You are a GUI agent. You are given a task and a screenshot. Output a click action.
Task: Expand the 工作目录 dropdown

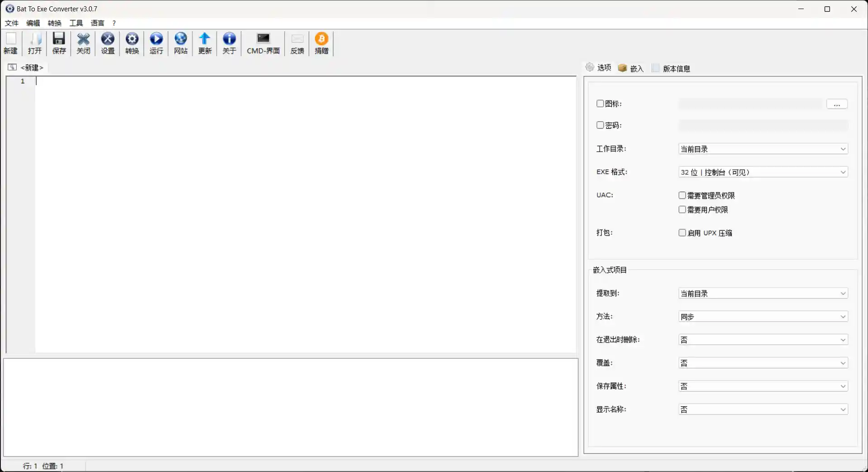[763, 149]
